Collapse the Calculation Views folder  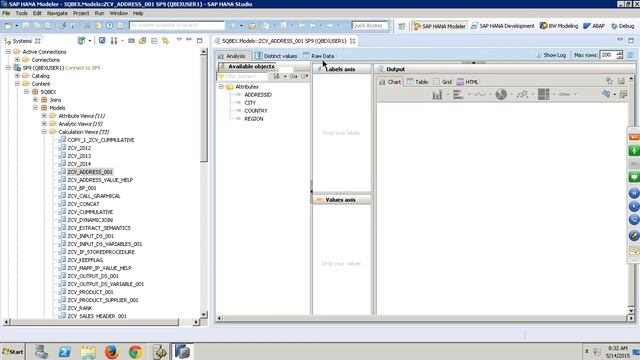click(44, 132)
